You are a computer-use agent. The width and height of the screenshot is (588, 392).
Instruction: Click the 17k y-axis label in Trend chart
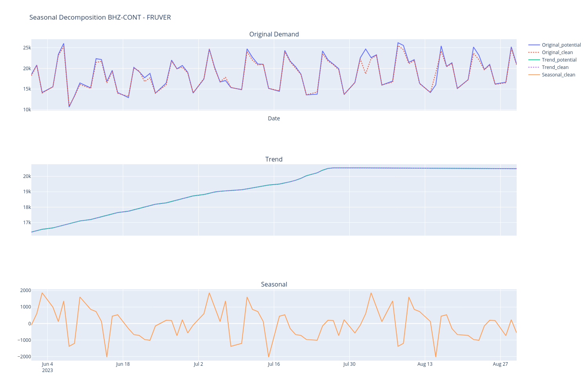pos(27,223)
